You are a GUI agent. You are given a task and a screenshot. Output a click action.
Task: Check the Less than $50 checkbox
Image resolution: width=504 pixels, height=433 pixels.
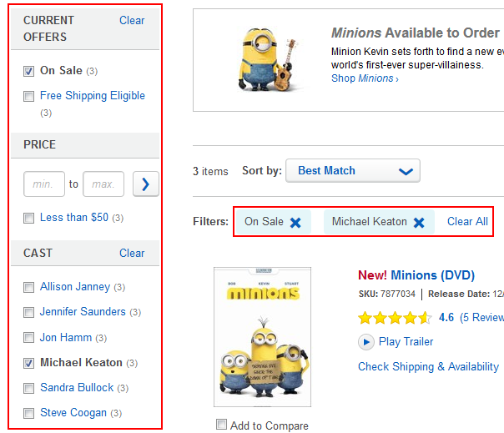coord(28,218)
